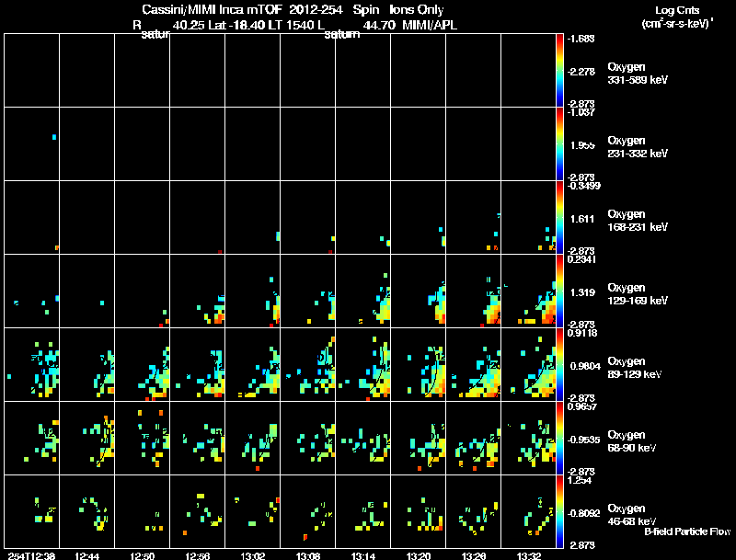Click the Cassini/MIMI Inca mTOF title text
Viewport: 736px width, 560px height.
(213, 9)
